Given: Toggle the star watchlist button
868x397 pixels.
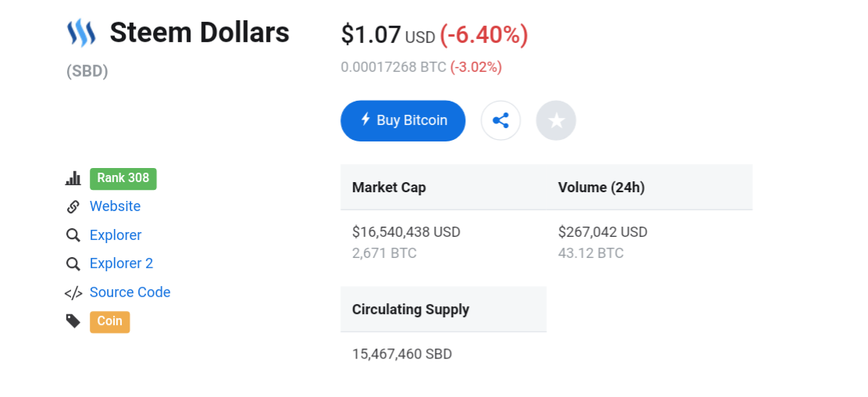Looking at the screenshot, I should point(556,120).
